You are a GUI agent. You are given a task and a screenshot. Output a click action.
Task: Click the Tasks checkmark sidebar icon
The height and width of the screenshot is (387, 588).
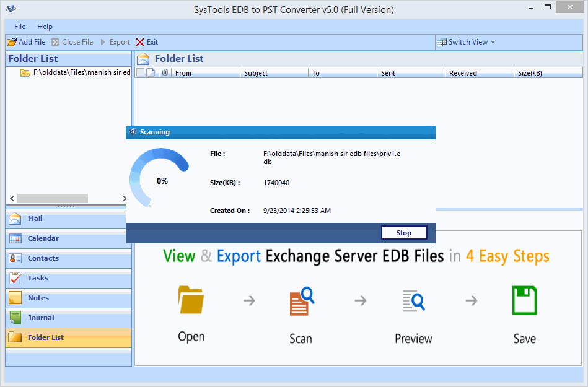[x=15, y=278]
